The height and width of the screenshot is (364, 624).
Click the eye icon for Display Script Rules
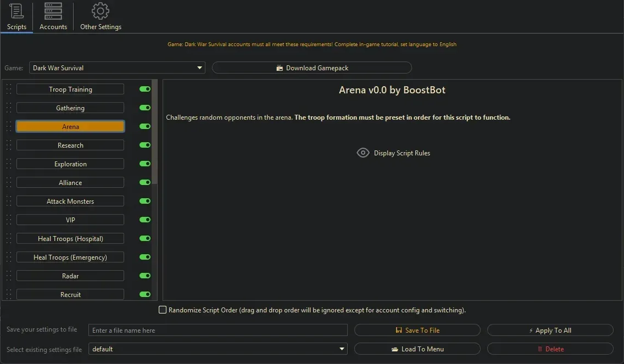[x=363, y=153]
